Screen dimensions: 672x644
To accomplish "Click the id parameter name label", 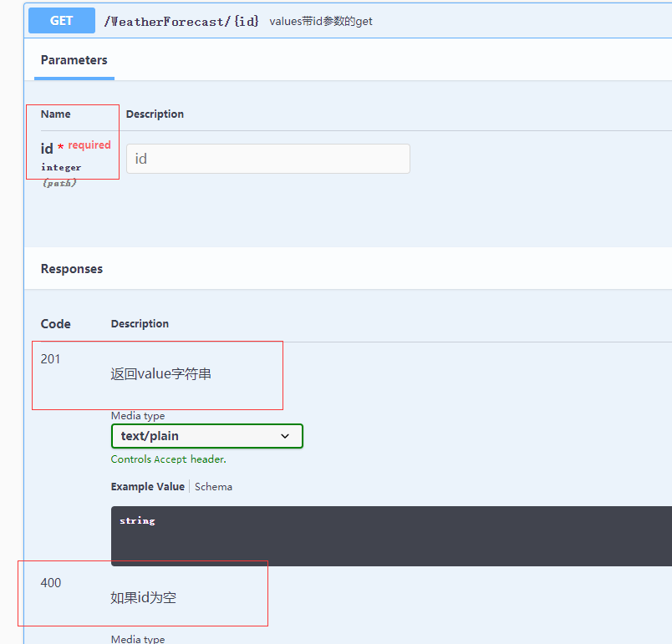I will 47,149.
